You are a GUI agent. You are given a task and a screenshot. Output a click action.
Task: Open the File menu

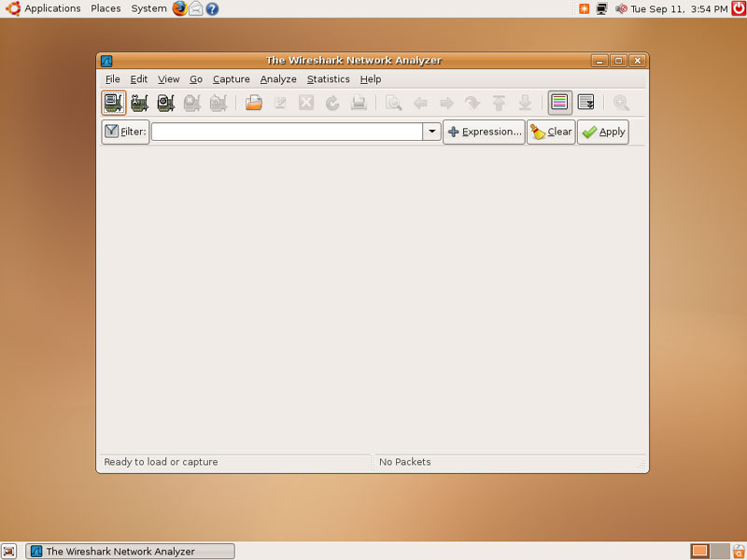[x=112, y=79]
